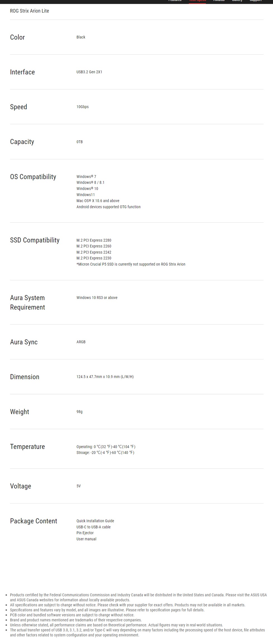Click the ROG Strix Arion Lite title
Image resolution: width=273 pixels, height=644 pixels.
30,11
